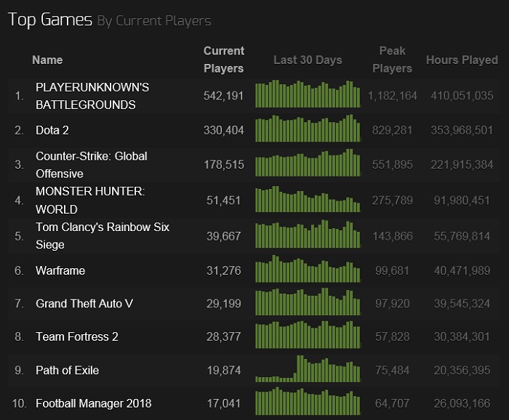509x420 pixels.
Task: Click the Path of Exile 30-day chart
Action: (x=308, y=369)
